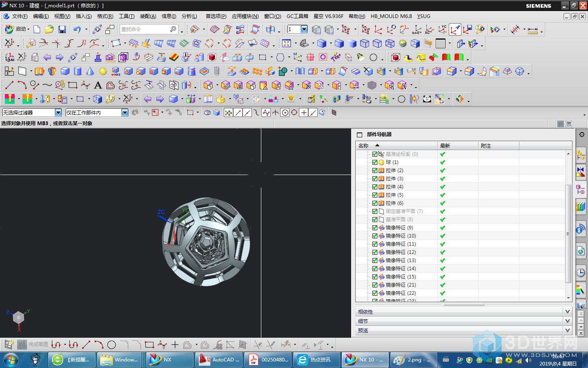Open Windows Start orb
This screenshot has width=588, height=368.
pyautogui.click(x=11, y=360)
